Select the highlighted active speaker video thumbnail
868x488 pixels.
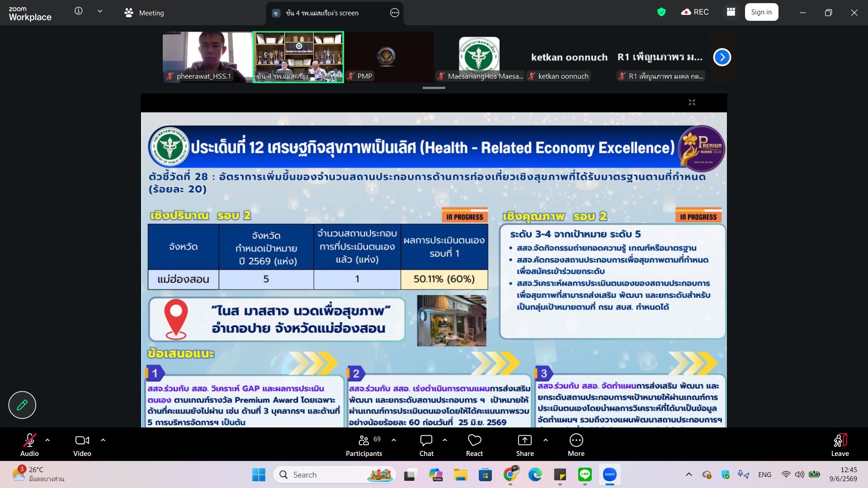pos(298,57)
